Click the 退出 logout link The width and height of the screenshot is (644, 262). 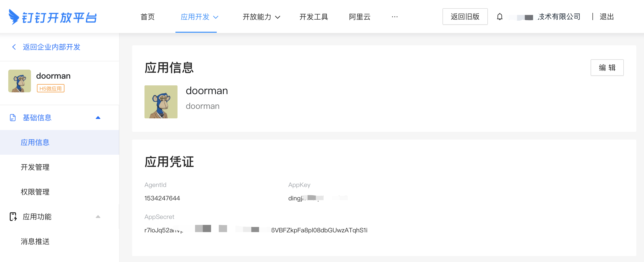tap(607, 17)
